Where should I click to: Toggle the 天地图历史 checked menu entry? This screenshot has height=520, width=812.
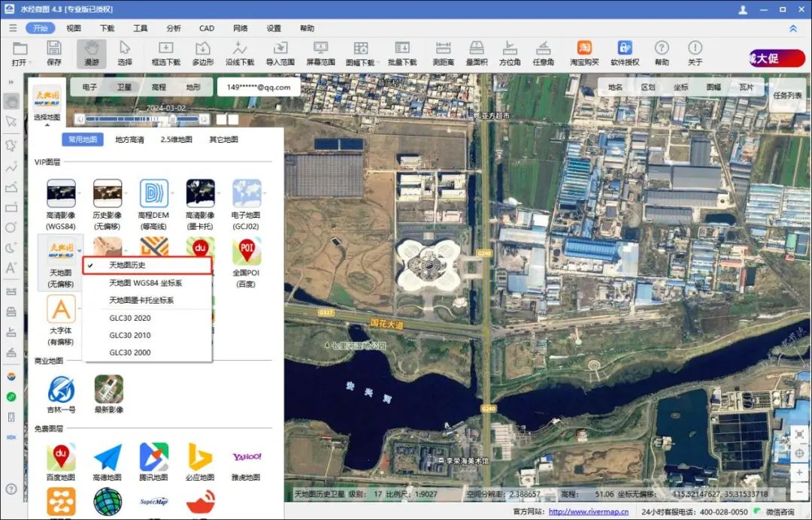[147, 265]
